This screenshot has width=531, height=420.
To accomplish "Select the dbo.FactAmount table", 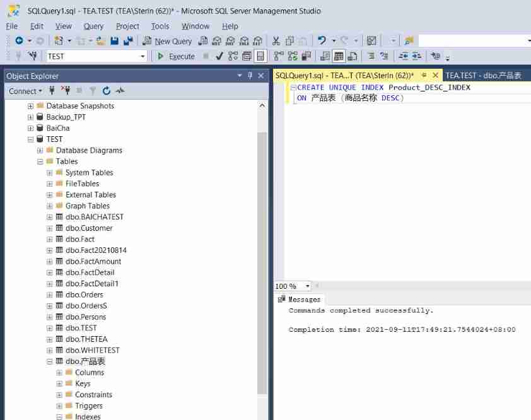I will pos(93,262).
